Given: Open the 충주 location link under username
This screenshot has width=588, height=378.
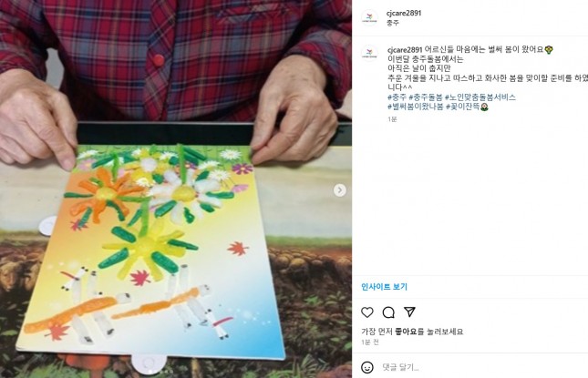Looking at the screenshot, I should [x=393, y=23].
